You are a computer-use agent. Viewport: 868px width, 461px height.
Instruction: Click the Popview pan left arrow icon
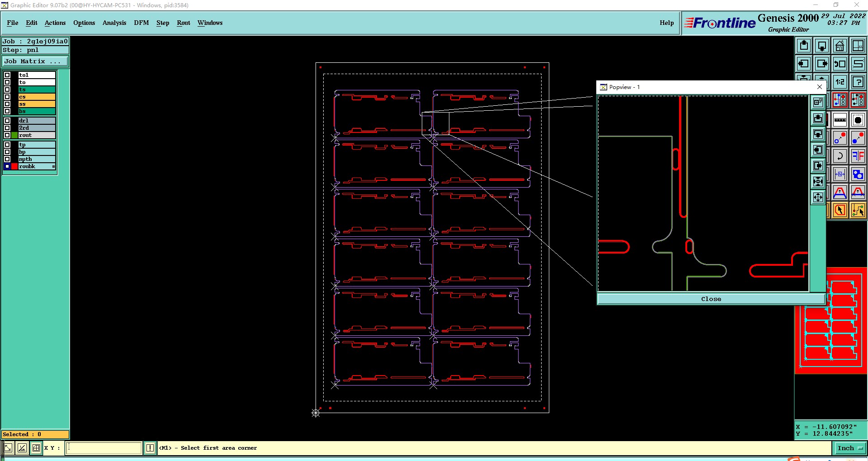click(818, 150)
